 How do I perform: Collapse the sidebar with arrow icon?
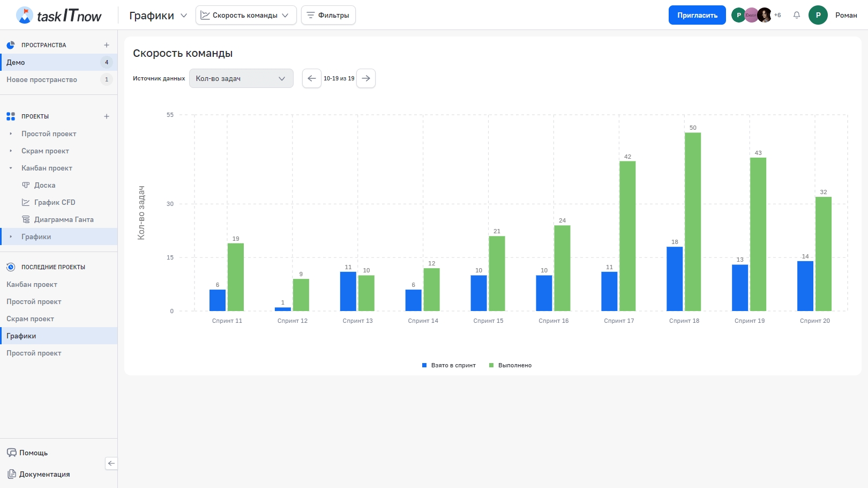click(x=111, y=463)
